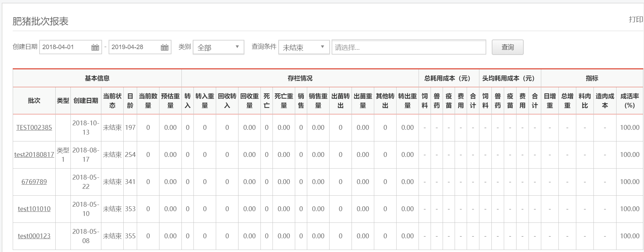
Task: Select the 成活率(%) column header
Action: [x=629, y=101]
